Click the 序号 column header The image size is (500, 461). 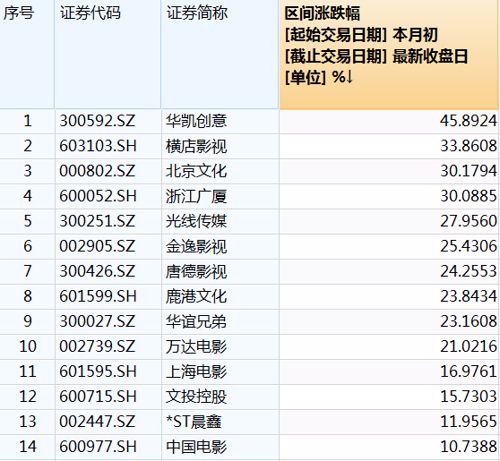(x=18, y=13)
